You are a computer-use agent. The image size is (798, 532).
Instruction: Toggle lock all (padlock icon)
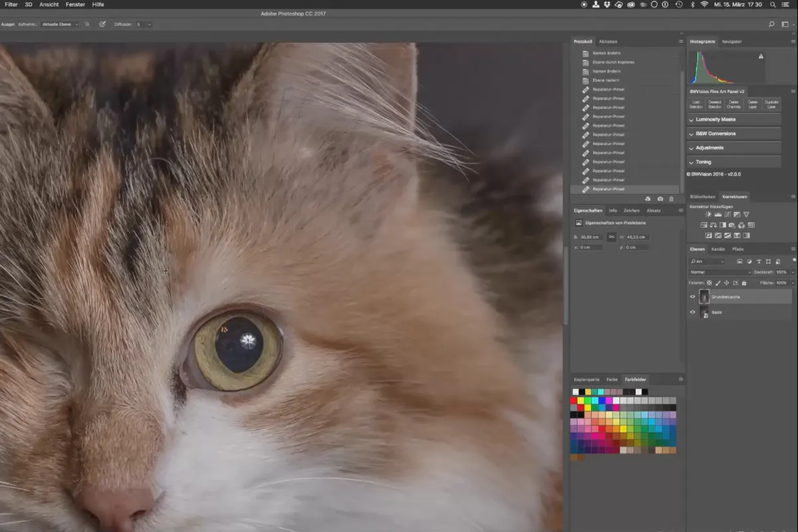[x=744, y=283]
